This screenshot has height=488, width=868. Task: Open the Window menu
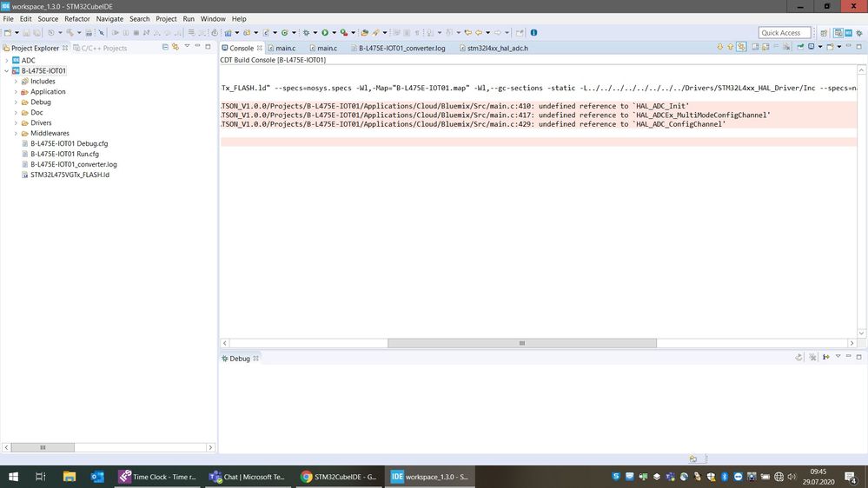[213, 19]
